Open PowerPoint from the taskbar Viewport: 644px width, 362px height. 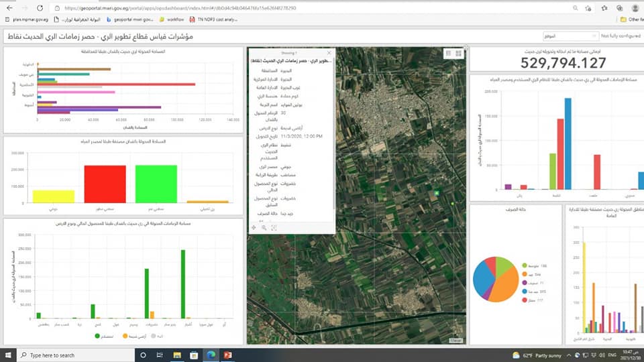point(227,355)
